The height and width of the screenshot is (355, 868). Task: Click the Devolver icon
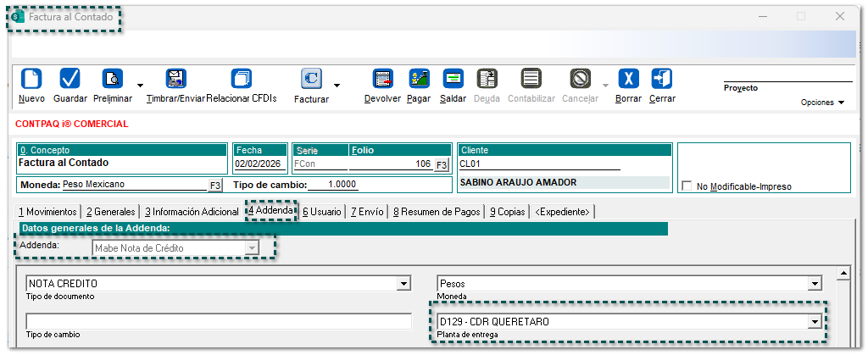(x=382, y=80)
